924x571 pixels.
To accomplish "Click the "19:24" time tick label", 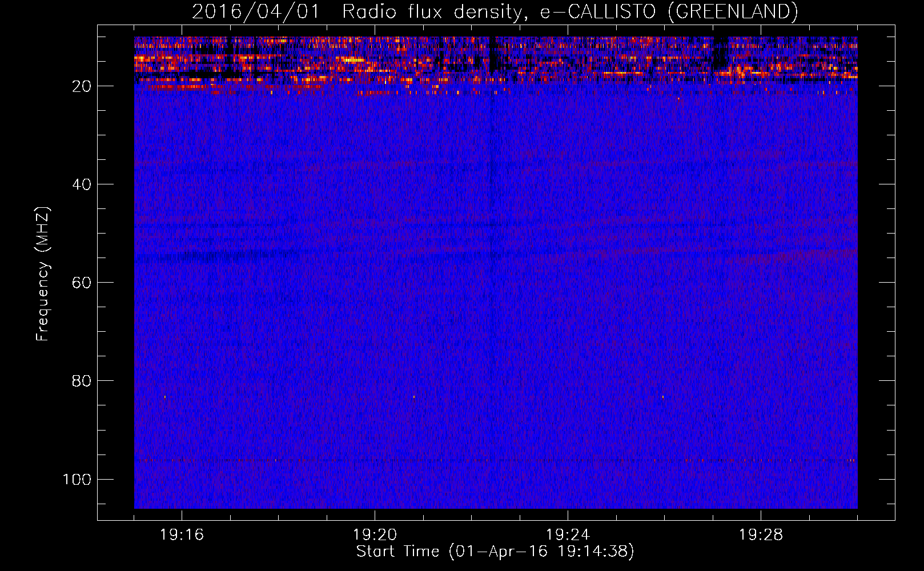I will [568, 535].
